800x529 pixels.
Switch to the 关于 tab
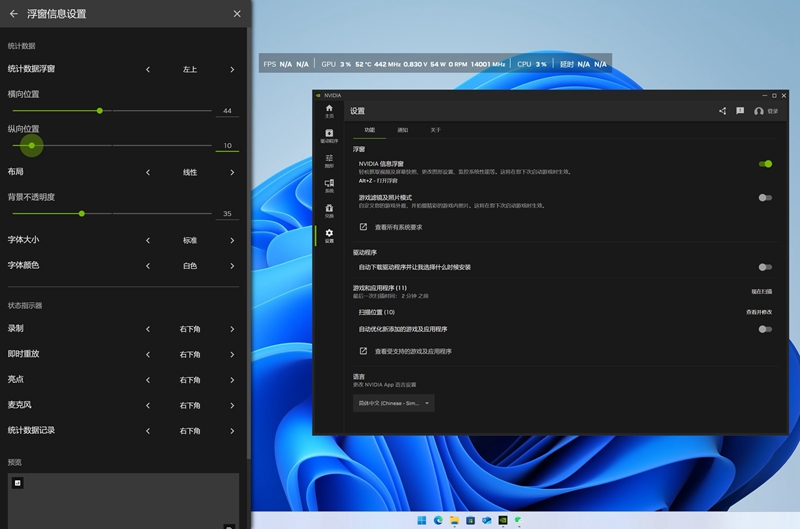(x=435, y=130)
